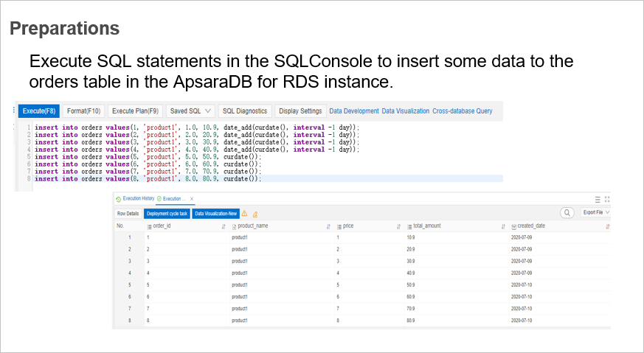This screenshot has height=353, width=644.
Task: Sort results by the total_amount column arrows
Action: pyautogui.click(x=503, y=227)
